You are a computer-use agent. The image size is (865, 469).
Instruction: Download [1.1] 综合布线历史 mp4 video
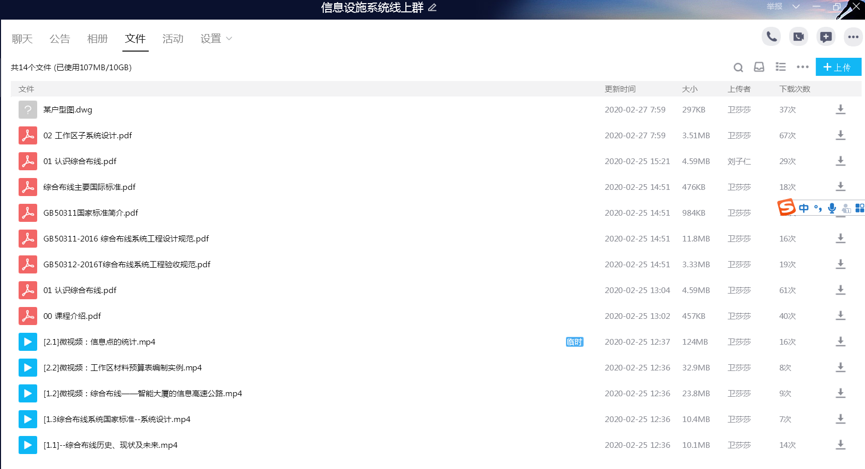point(840,445)
